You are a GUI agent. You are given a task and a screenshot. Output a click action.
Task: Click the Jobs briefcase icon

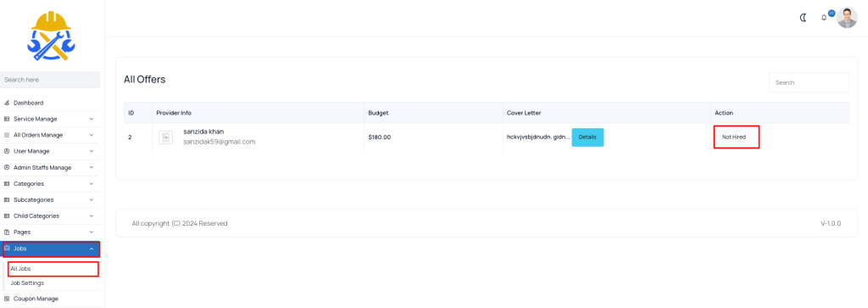(7, 249)
